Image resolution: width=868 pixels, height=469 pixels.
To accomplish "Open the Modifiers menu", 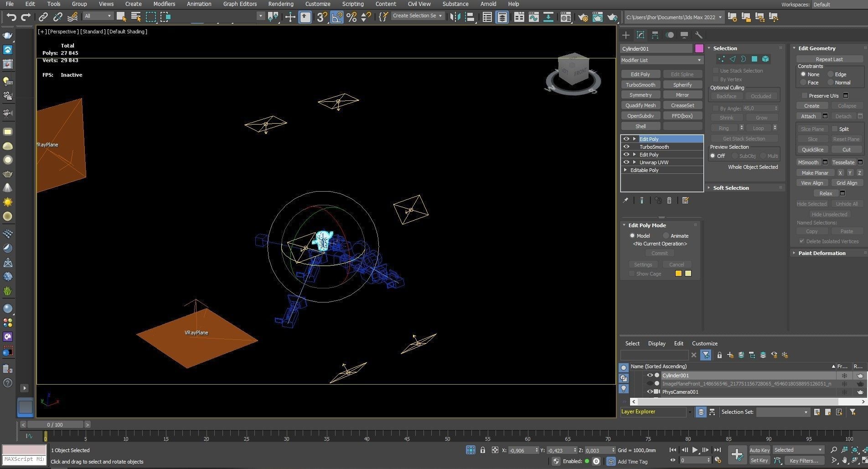I will click(164, 4).
